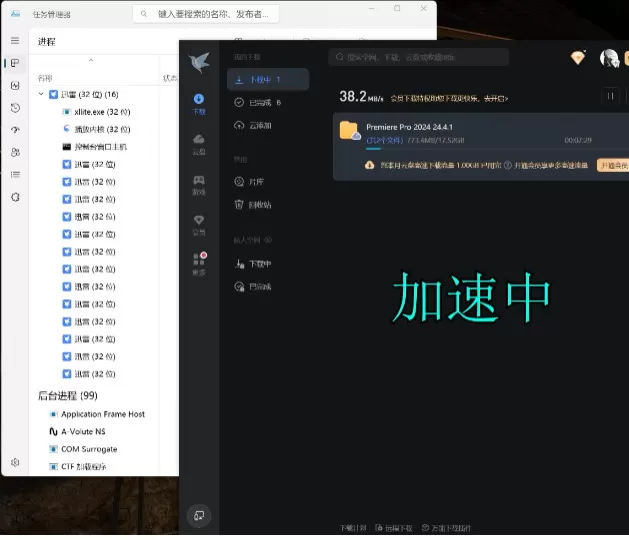Click 38.2 MB/s download speed readout
Viewport: 629px width, 540px height.
point(361,97)
